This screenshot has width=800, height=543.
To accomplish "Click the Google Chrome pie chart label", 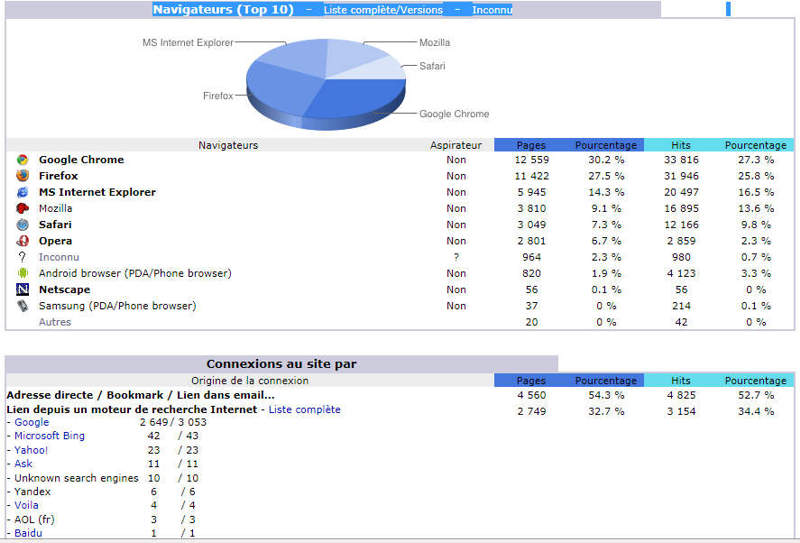I will point(454,114).
